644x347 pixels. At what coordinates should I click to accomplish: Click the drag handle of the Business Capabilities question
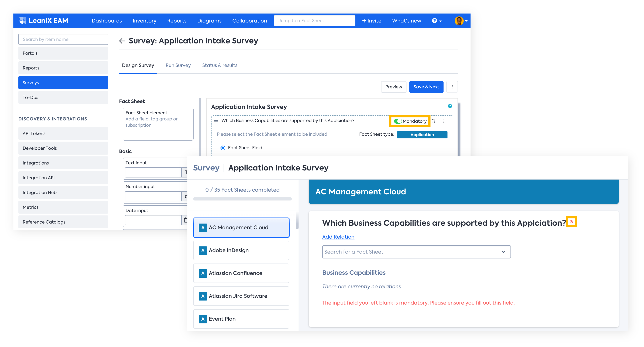pyautogui.click(x=216, y=121)
